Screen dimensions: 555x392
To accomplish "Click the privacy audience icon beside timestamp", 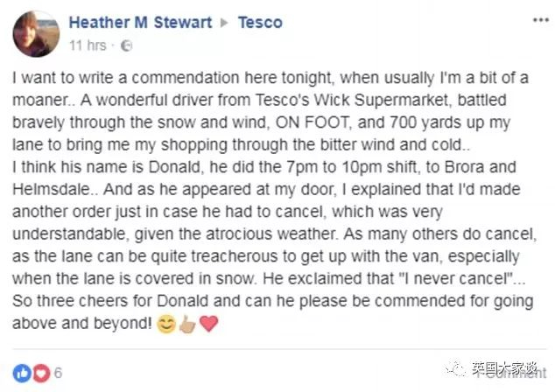I will tap(126, 44).
